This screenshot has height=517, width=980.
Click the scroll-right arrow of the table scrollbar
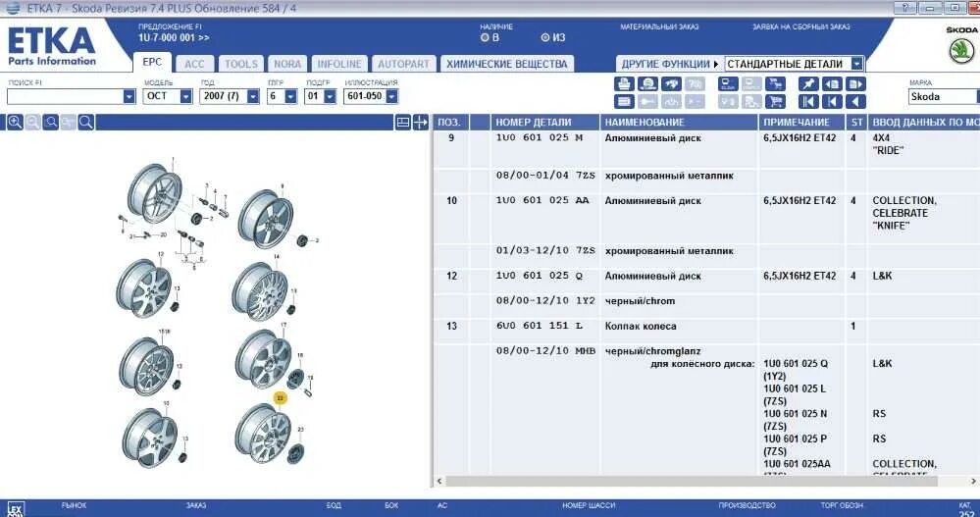pyautogui.click(x=973, y=481)
